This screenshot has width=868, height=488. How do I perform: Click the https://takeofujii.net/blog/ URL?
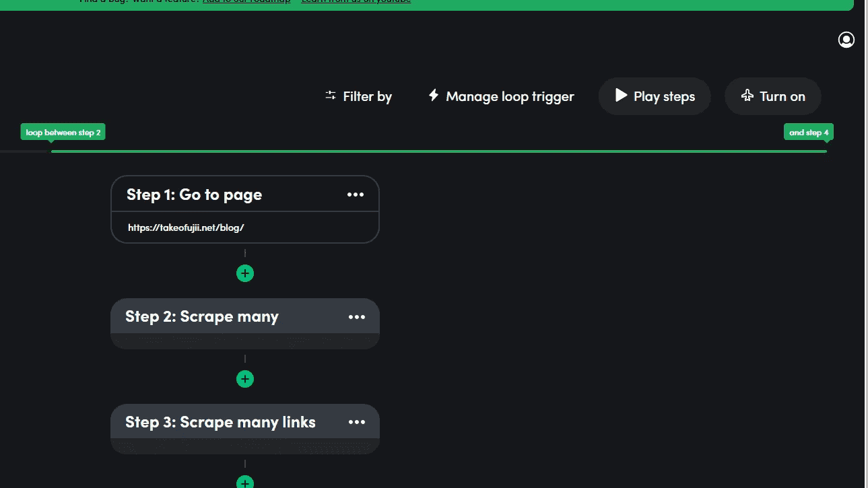point(186,228)
